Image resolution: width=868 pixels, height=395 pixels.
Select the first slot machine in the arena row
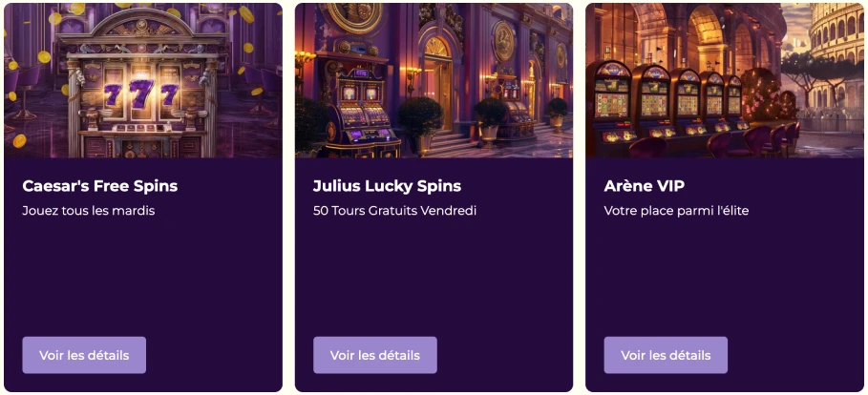coord(612,108)
